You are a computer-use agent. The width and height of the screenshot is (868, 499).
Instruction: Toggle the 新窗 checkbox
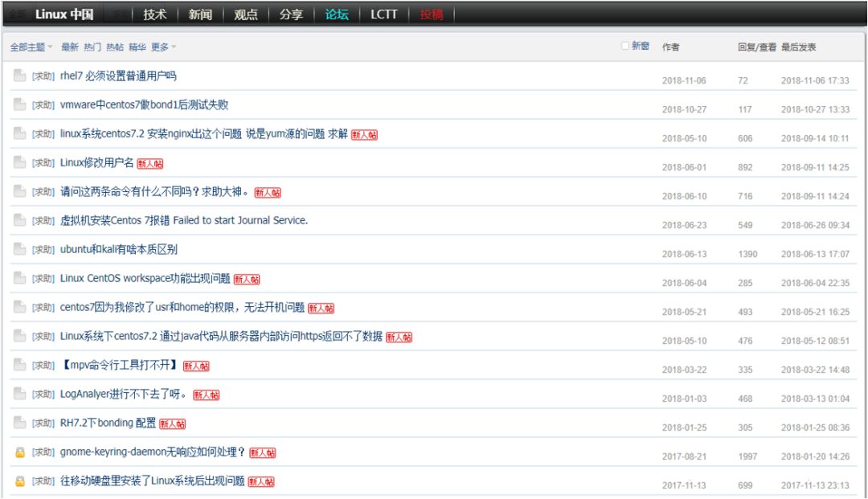click(x=625, y=46)
